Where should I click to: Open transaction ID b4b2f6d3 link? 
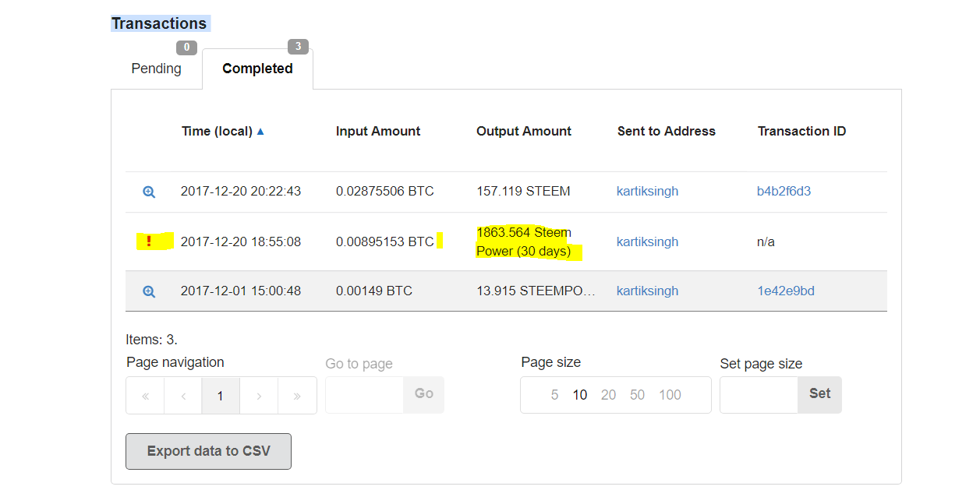tap(784, 192)
